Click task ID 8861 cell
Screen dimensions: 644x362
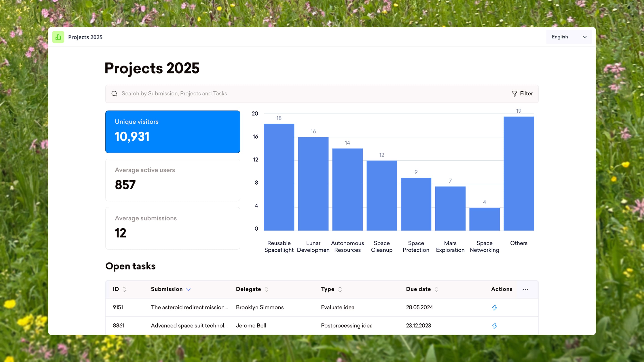119,326
